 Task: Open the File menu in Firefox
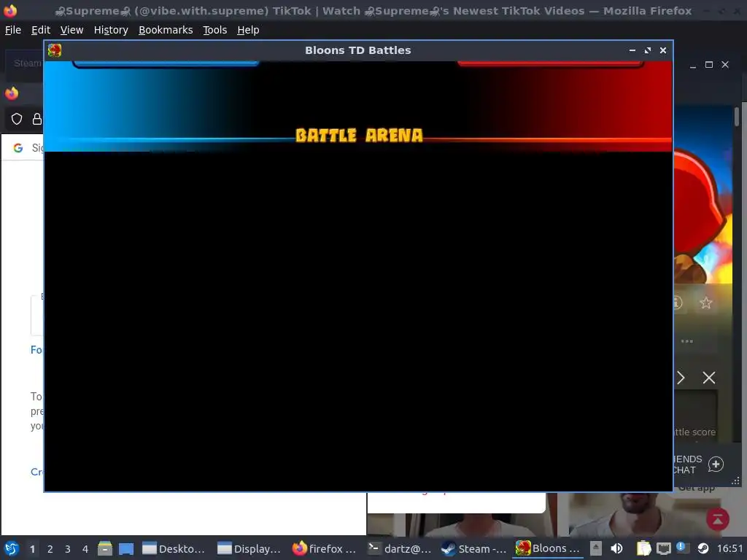13,30
